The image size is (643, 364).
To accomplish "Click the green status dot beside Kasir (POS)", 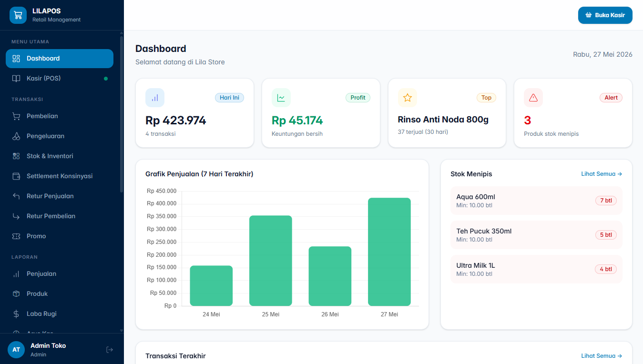I will [x=106, y=79].
